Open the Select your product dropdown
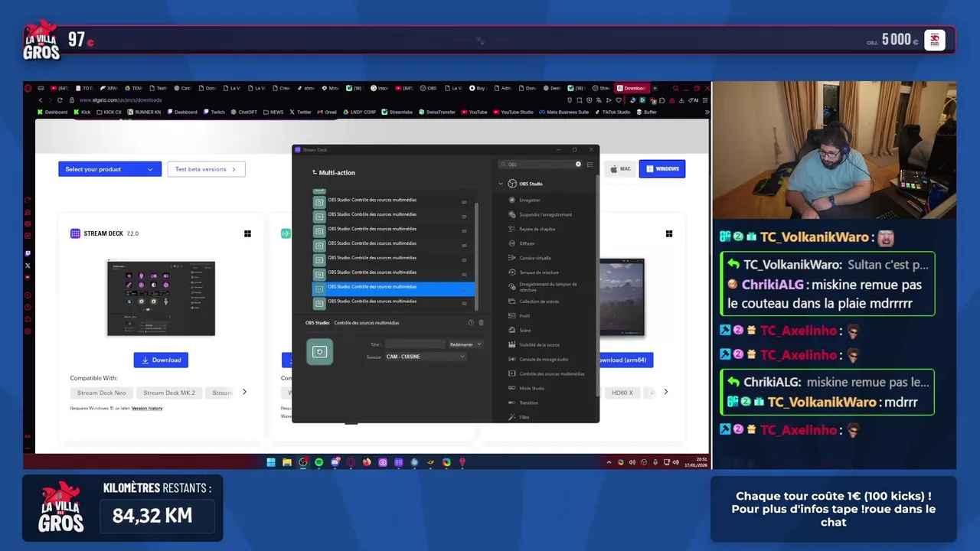This screenshot has height=551, width=980. 109,169
